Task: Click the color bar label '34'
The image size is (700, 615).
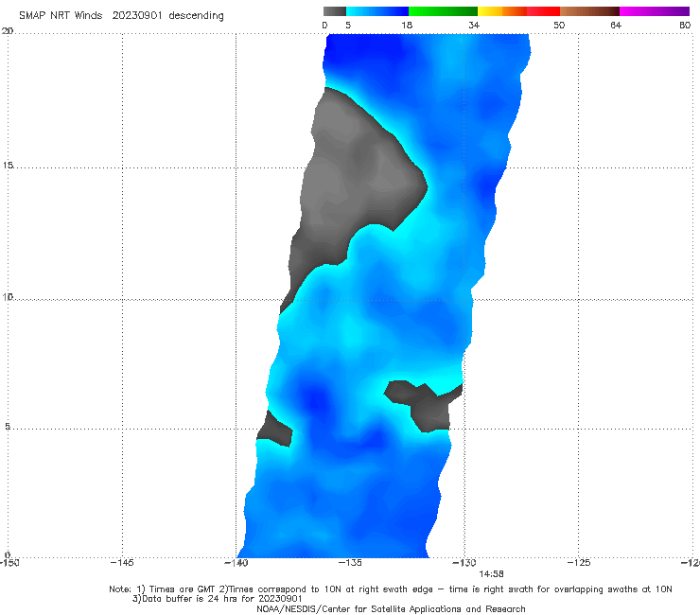Action: tap(474, 26)
